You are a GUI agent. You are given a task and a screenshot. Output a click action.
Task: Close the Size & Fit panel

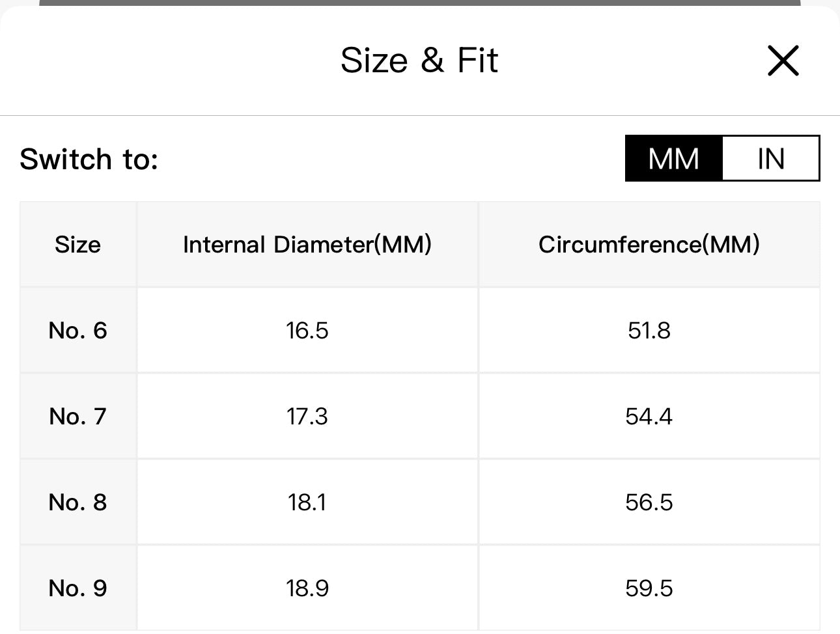point(783,61)
